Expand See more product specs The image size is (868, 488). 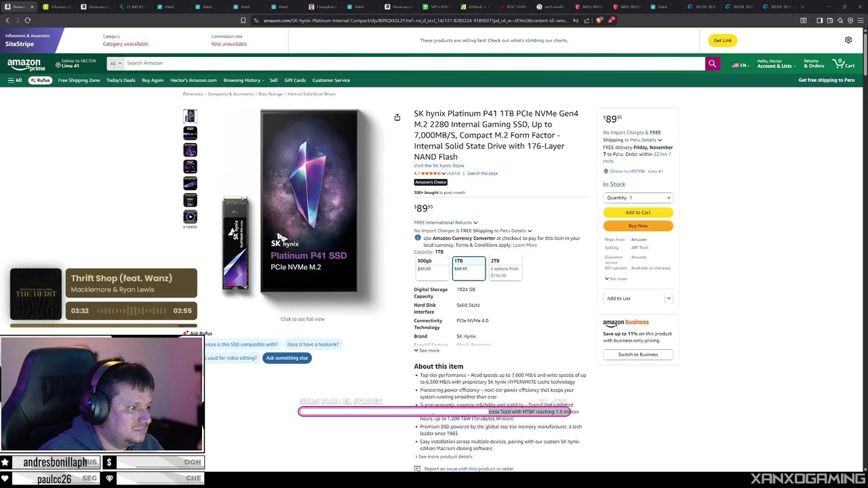click(x=427, y=350)
